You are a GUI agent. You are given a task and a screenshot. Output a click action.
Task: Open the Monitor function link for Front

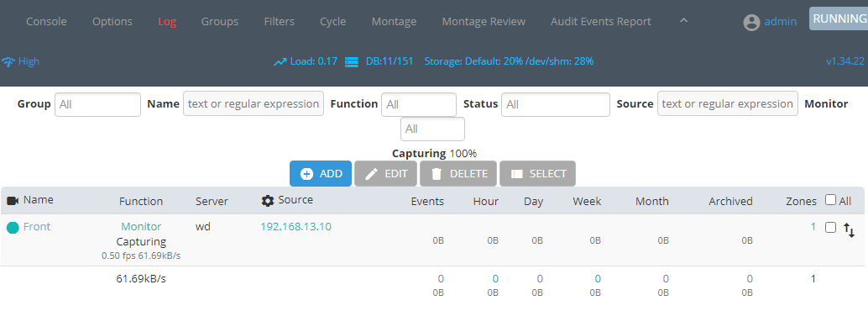(141, 227)
